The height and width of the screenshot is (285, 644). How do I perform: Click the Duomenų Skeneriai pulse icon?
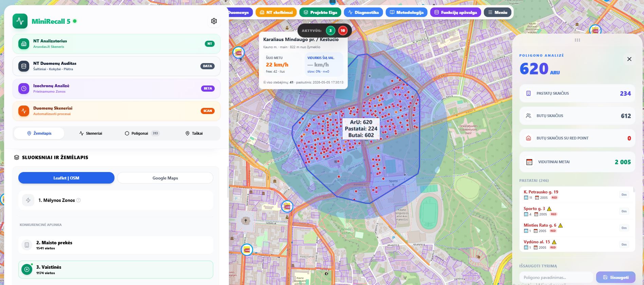pyautogui.click(x=24, y=111)
